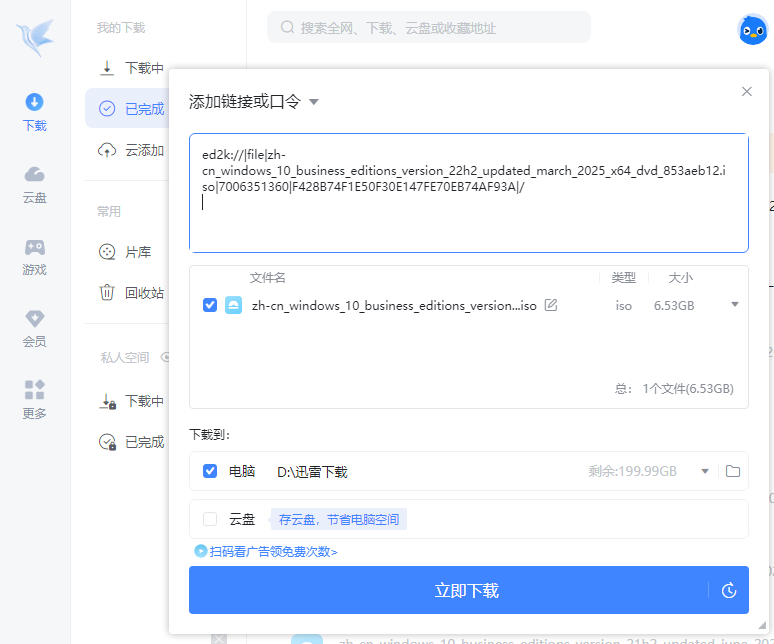Expand the 添加链接或口令 dropdown arrow
Image resolution: width=774 pixels, height=644 pixels.
coord(313,102)
